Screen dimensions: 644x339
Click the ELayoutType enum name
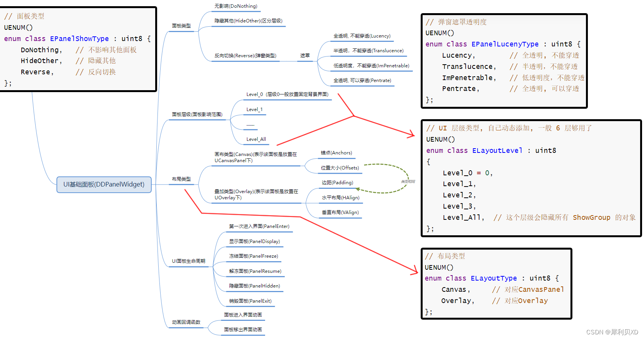pyautogui.click(x=494, y=278)
